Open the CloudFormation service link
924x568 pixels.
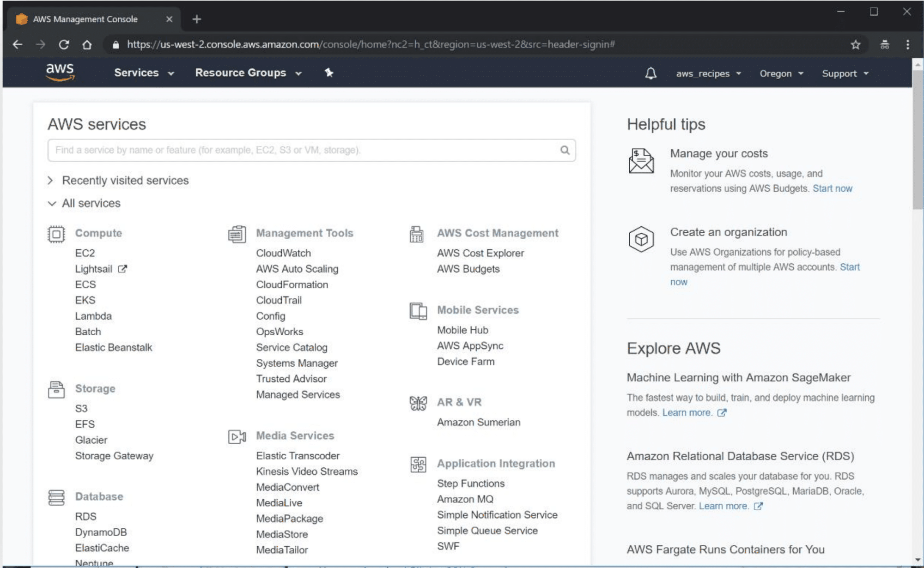tap(292, 284)
